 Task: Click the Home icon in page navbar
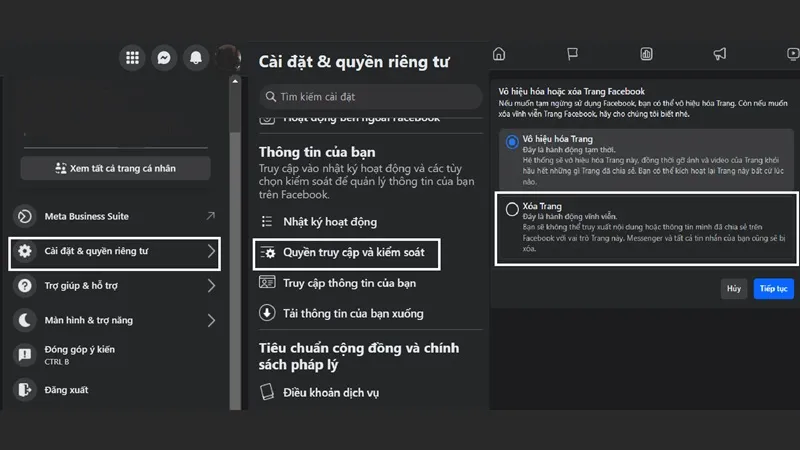499,54
